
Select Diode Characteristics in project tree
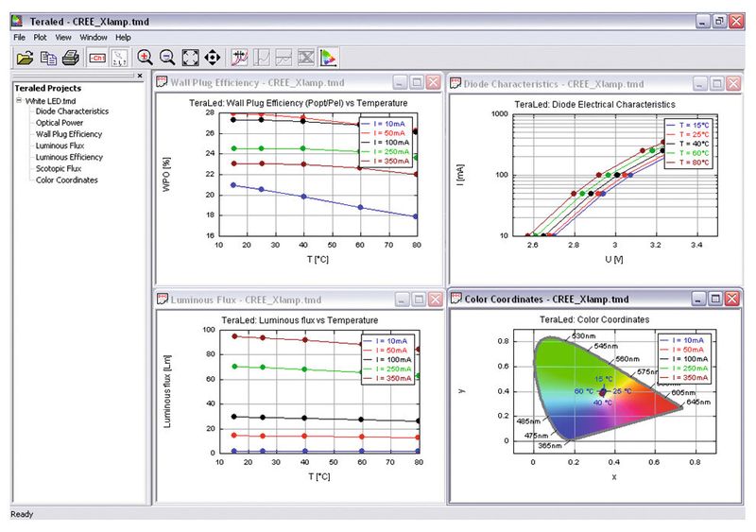pyautogui.click(x=72, y=111)
